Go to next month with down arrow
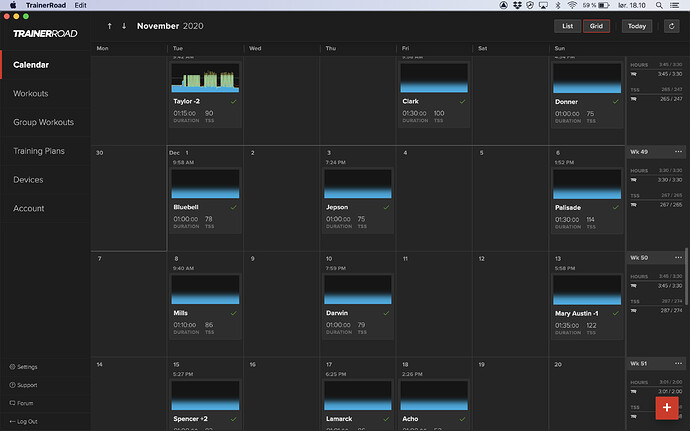The width and height of the screenshot is (690, 431). (x=124, y=26)
